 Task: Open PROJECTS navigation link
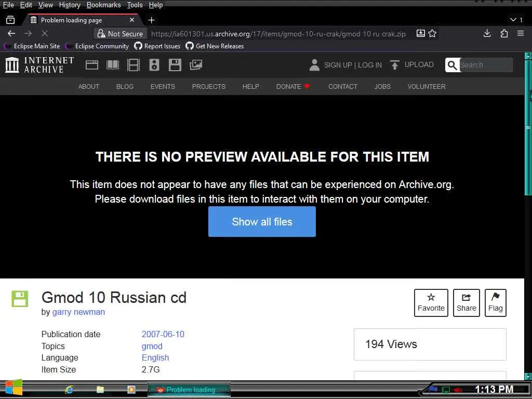tap(209, 87)
